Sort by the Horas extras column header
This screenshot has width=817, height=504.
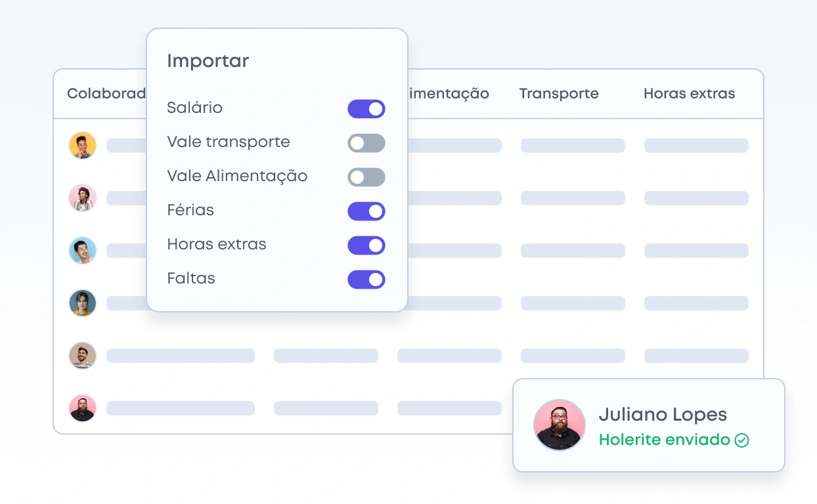(x=689, y=94)
